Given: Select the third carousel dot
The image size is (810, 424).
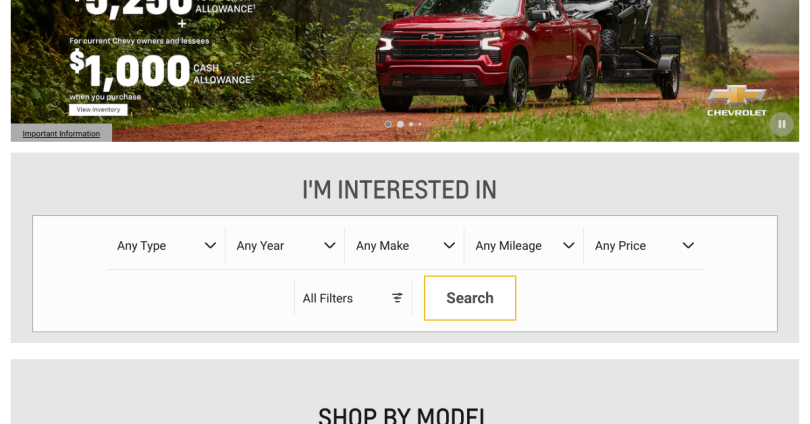Looking at the screenshot, I should (x=411, y=124).
